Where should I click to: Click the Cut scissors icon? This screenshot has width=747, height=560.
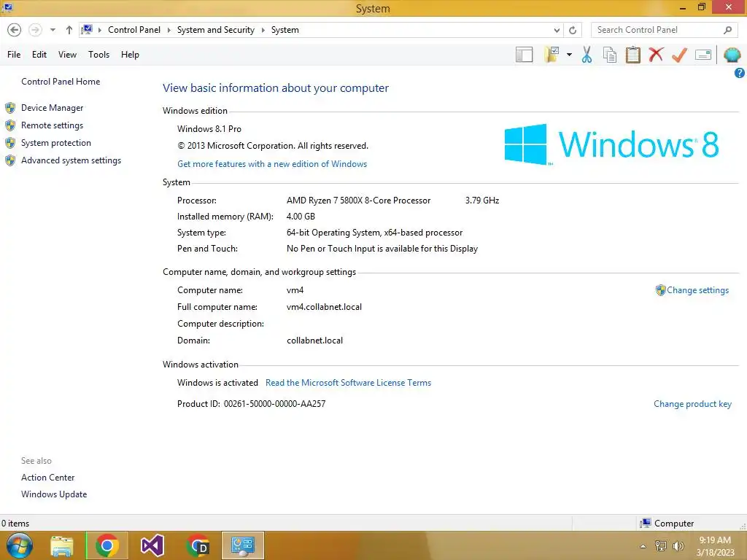[587, 55]
